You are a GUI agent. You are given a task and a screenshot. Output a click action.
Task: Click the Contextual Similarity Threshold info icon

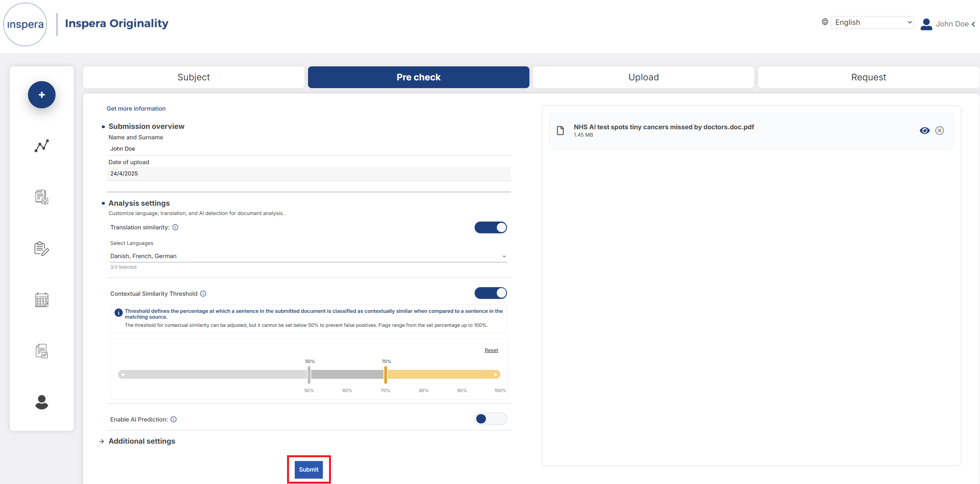(x=203, y=294)
